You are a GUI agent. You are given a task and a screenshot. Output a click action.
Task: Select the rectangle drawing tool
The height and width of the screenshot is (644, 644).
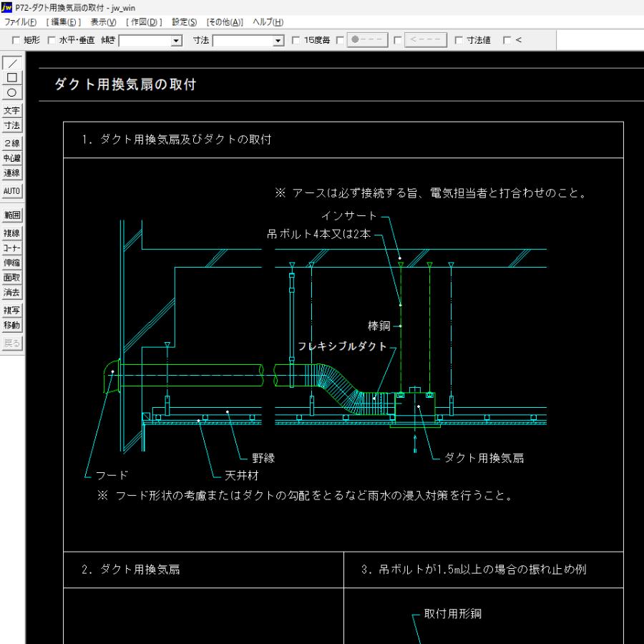[12, 77]
